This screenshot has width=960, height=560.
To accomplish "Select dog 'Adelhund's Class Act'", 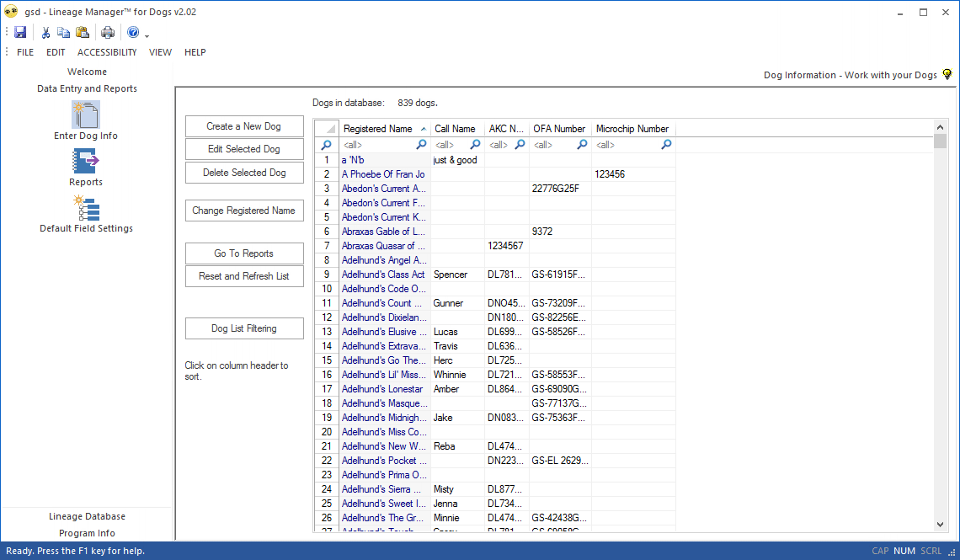I will 383,275.
